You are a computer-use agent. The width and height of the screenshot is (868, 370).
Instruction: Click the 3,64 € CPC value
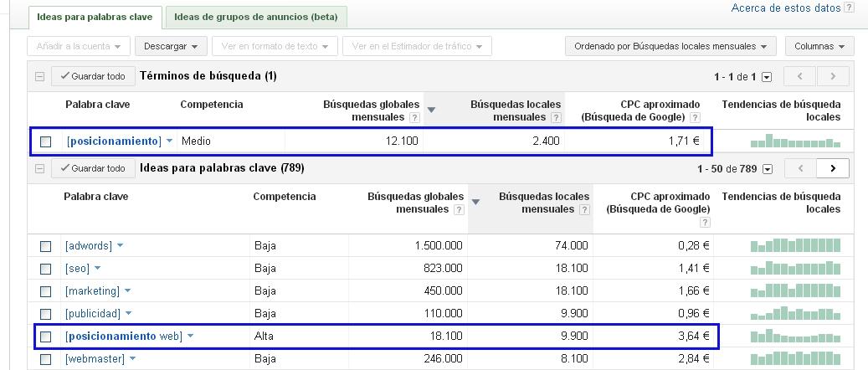694,337
